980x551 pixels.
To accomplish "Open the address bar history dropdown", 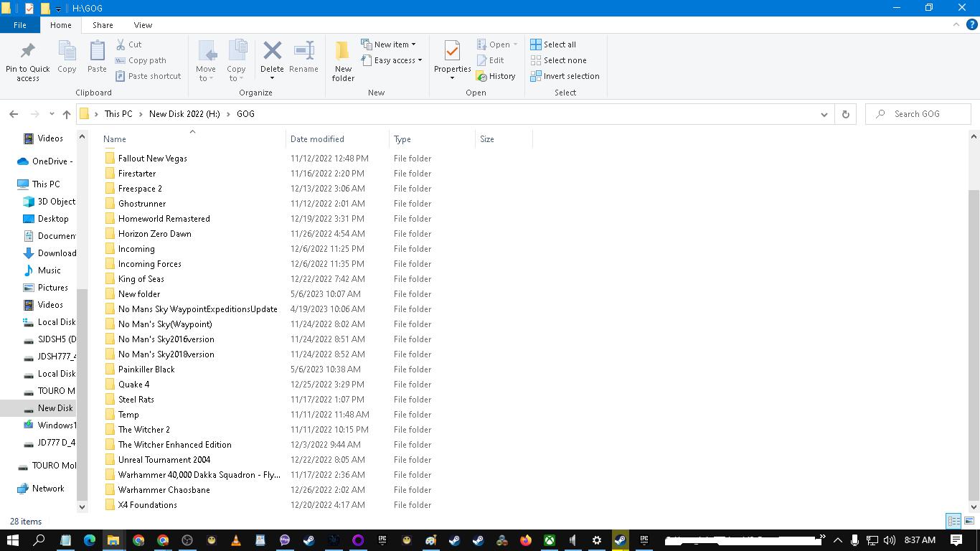I will coord(824,114).
